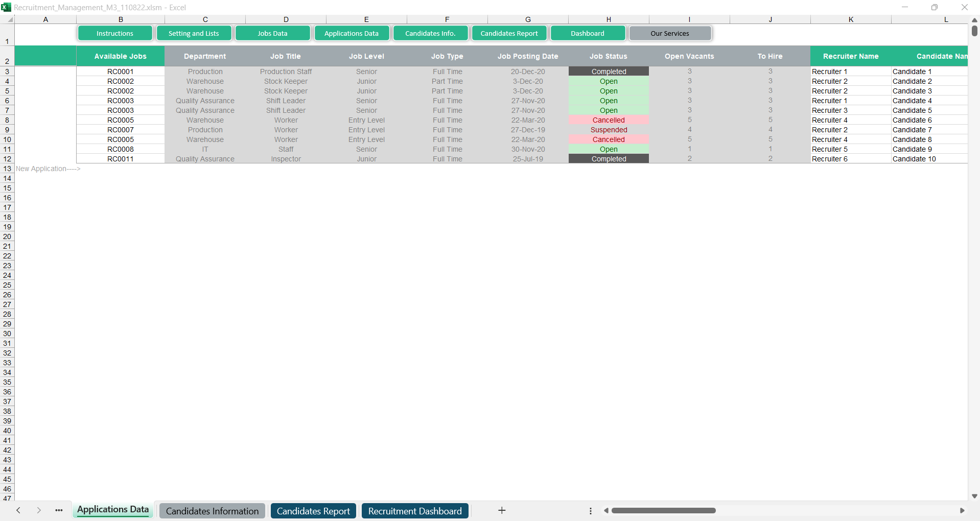
Task: Click horizontal scrollbar left arrow
Action: click(606, 510)
